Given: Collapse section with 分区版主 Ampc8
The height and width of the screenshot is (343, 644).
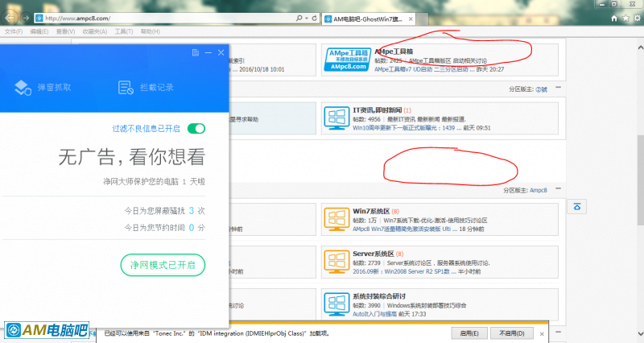Looking at the screenshot, I should (x=558, y=189).
